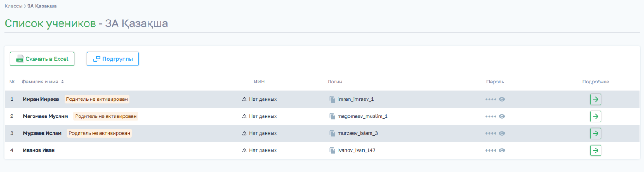Copy login imran_imraev_1 icon
Screen dimensions: 644x172
[332, 99]
